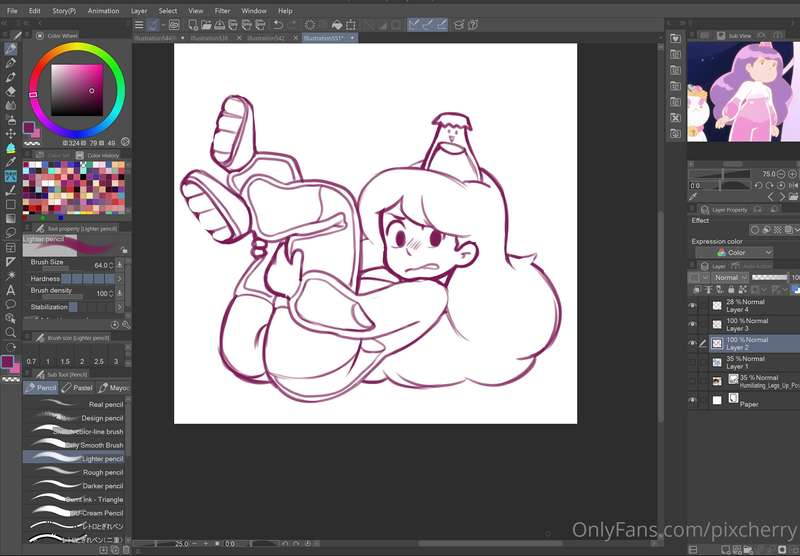Open the File menu
Image resolution: width=800 pixels, height=556 pixels.
(12, 10)
